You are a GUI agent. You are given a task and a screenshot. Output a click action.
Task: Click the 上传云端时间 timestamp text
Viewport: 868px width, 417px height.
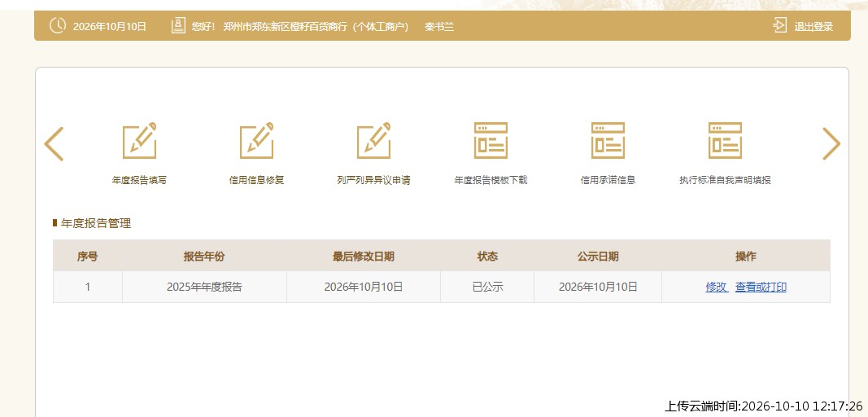763,406
